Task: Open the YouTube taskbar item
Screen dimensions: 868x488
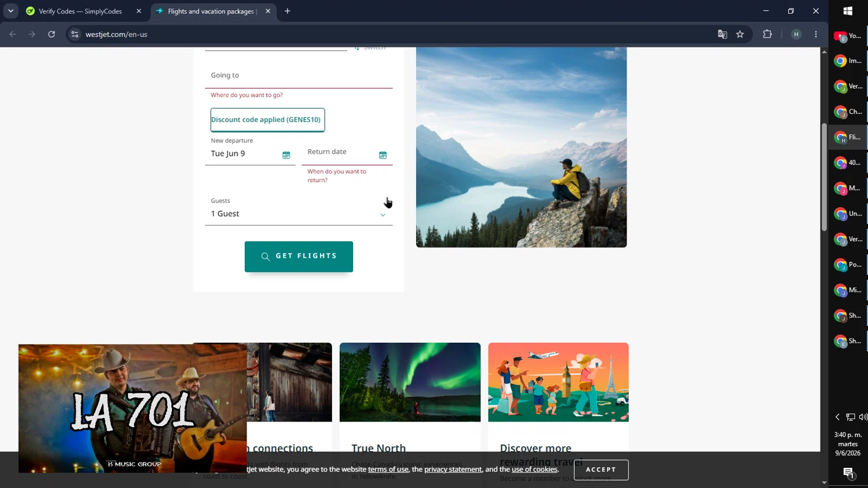Action: [x=848, y=36]
